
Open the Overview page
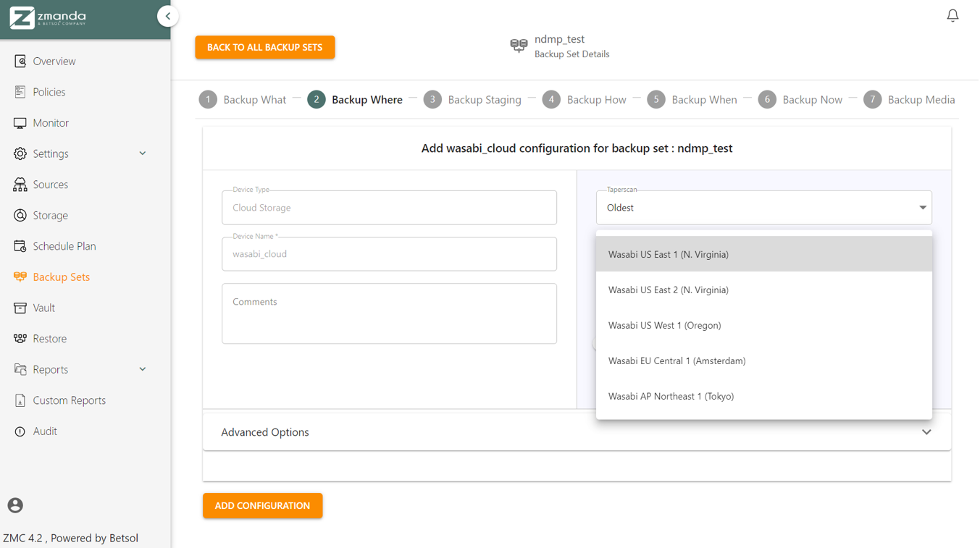(x=54, y=62)
